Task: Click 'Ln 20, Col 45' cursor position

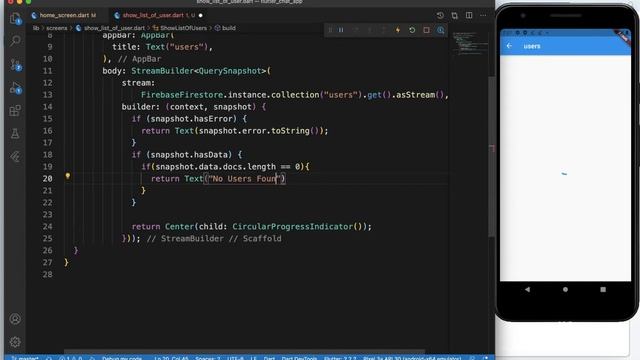Action: pos(171,358)
